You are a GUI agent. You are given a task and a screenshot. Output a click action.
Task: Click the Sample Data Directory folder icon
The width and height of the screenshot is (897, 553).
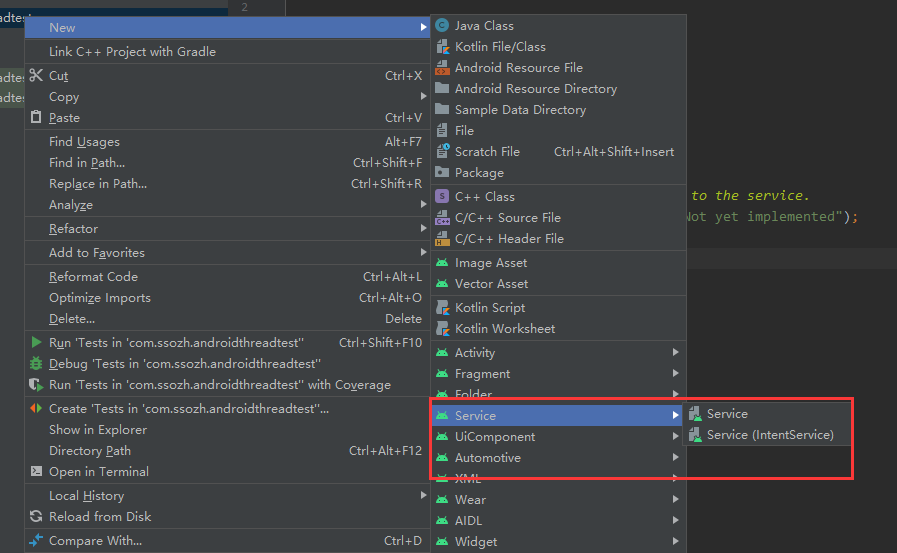[442, 109]
